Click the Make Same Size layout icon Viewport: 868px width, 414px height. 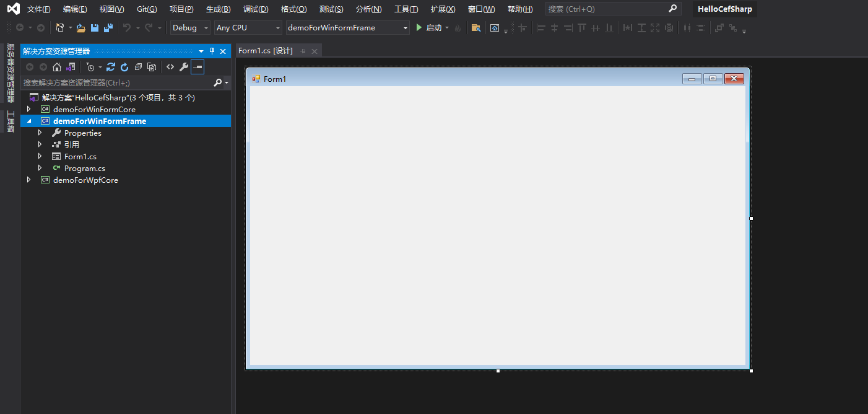tap(655, 28)
